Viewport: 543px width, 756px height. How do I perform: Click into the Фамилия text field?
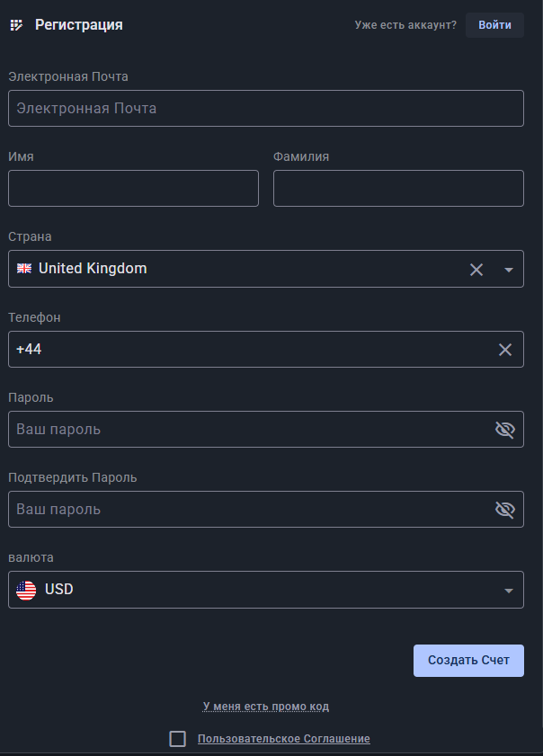coord(398,189)
